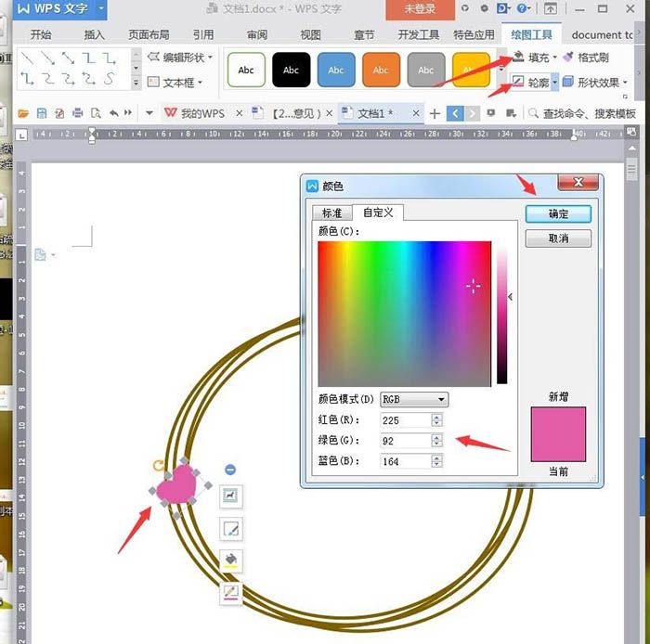Click the Fill paint bucket icon

[518, 57]
